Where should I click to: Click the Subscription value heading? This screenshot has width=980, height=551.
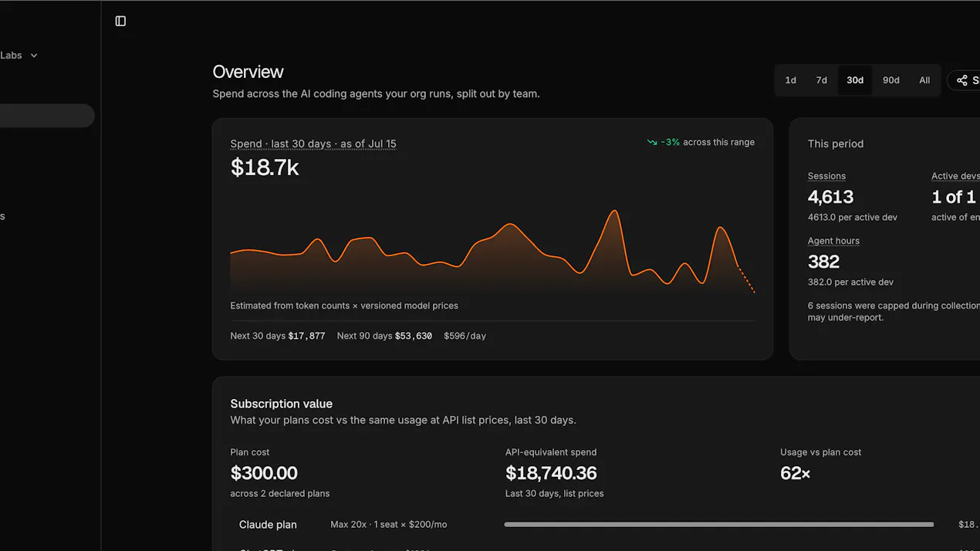tap(282, 404)
